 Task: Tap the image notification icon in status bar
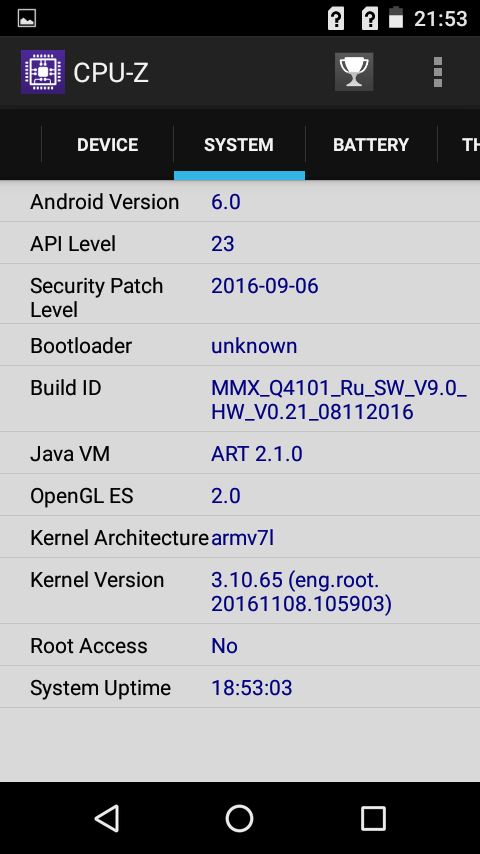coord(27,19)
